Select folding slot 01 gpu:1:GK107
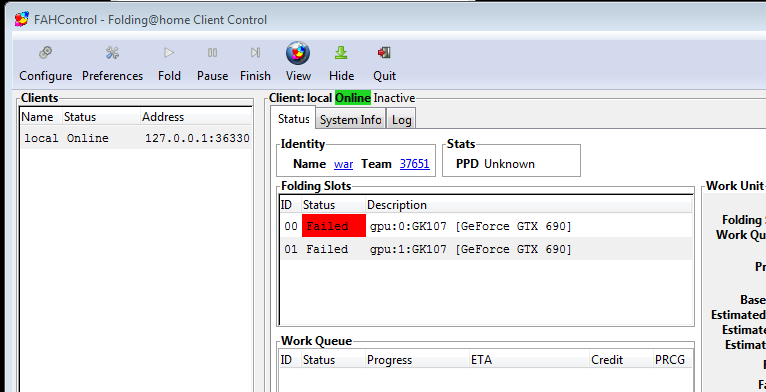Image resolution: width=766 pixels, height=392 pixels. (x=486, y=249)
